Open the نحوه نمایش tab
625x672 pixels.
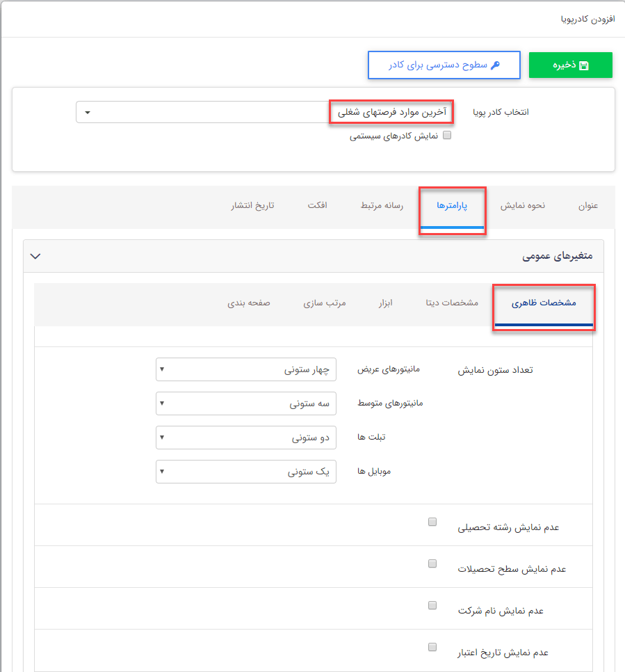tap(523, 206)
